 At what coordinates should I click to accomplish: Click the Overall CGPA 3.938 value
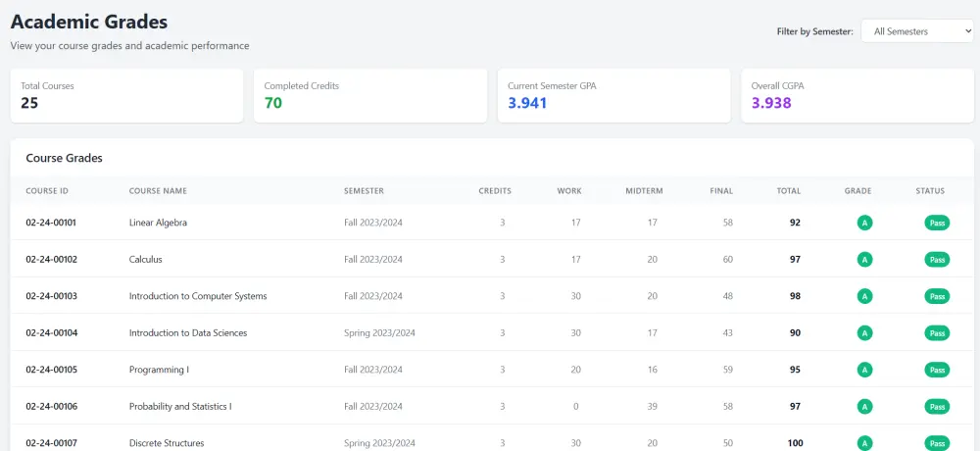(x=771, y=103)
